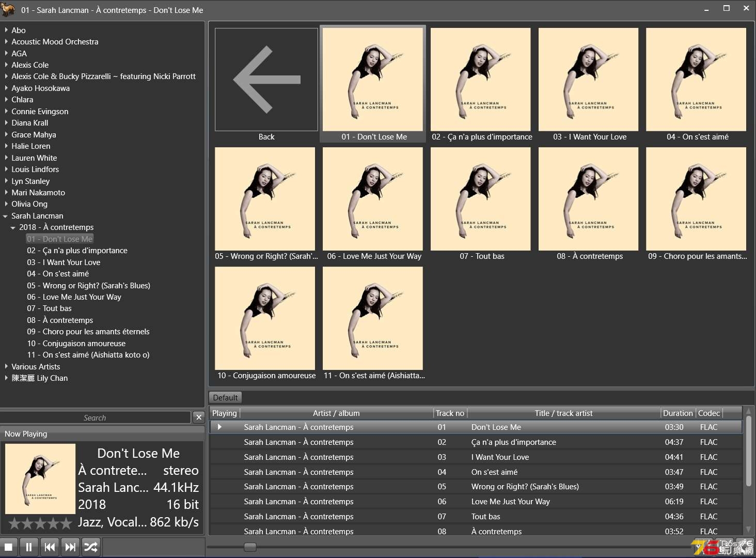Collapse the '2018 - À contretemps' album node
Screen dimensions: 756x558
(x=13, y=227)
